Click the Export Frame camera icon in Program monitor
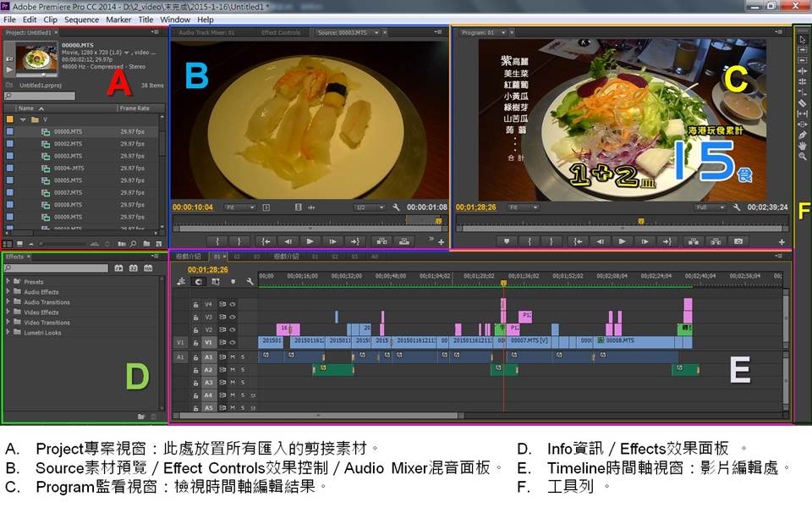 [738, 241]
